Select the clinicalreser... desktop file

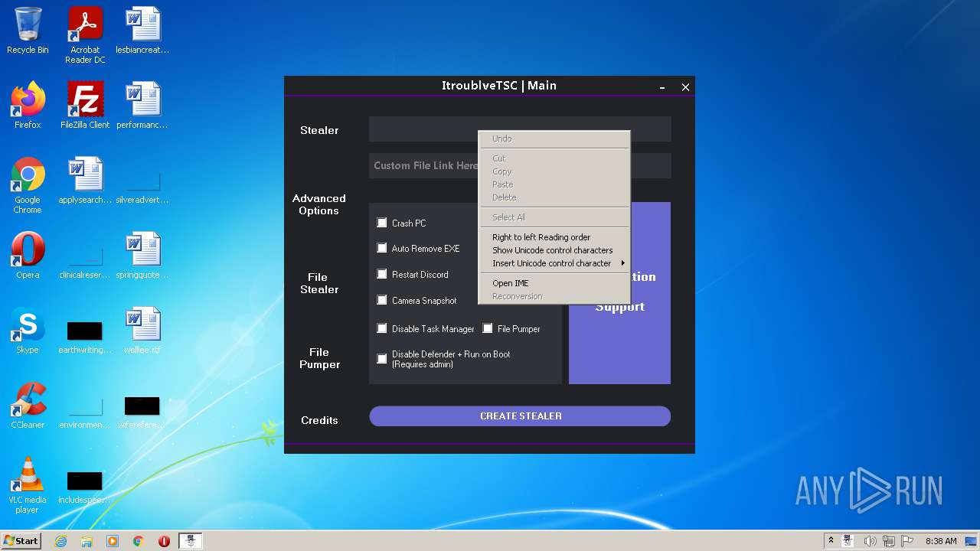click(85, 263)
